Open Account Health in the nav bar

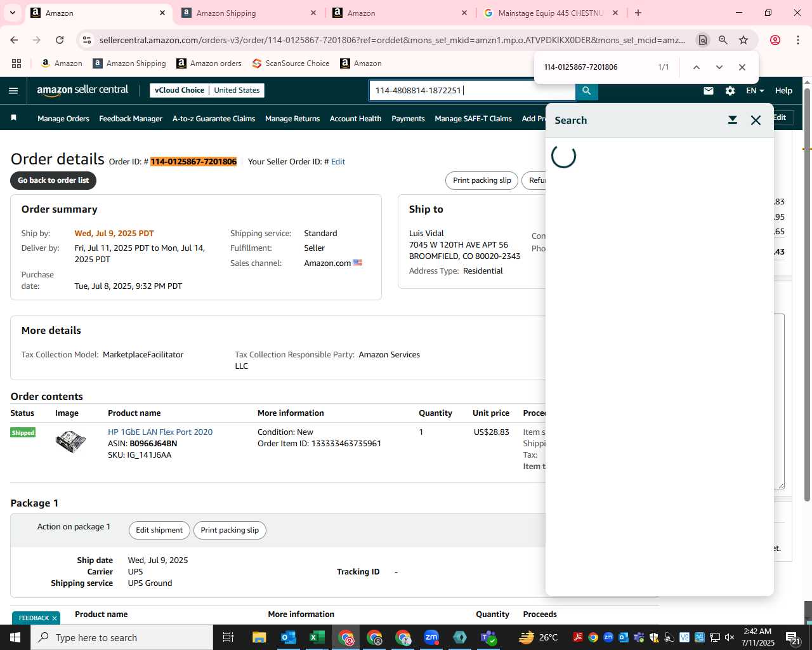point(356,119)
